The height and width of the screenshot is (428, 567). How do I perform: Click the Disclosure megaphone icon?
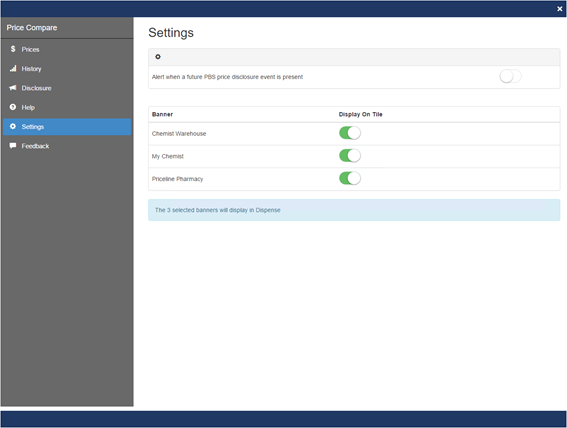click(x=13, y=88)
